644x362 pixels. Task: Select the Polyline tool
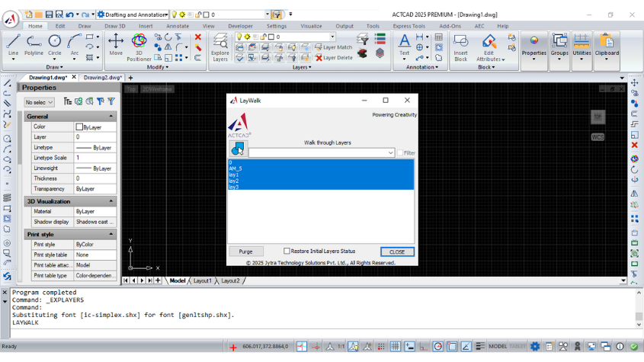pos(34,44)
